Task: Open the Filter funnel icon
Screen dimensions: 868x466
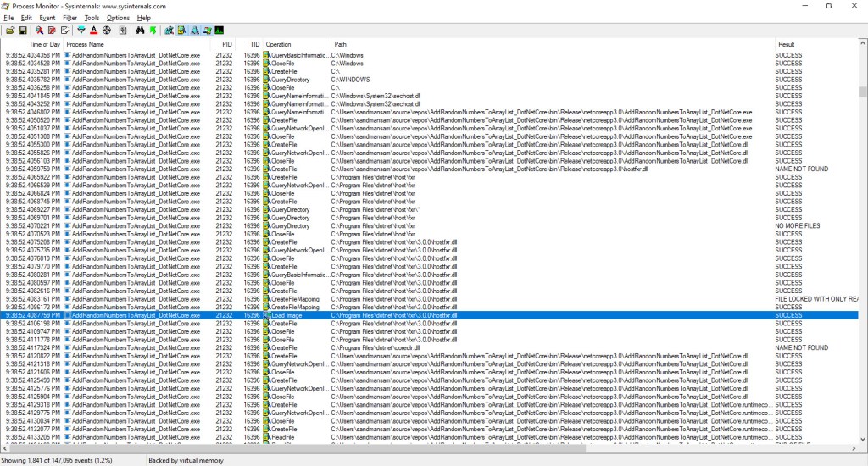Action: [x=81, y=31]
